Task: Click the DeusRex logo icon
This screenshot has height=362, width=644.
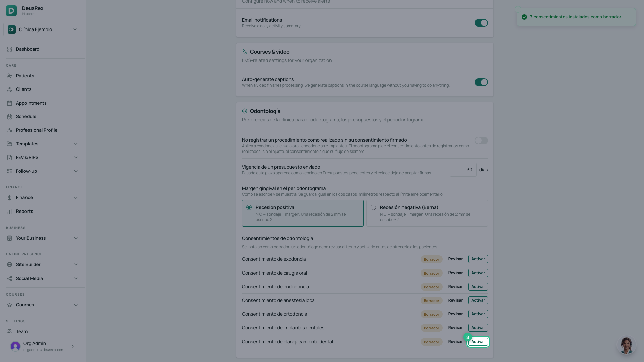Action: click(11, 11)
